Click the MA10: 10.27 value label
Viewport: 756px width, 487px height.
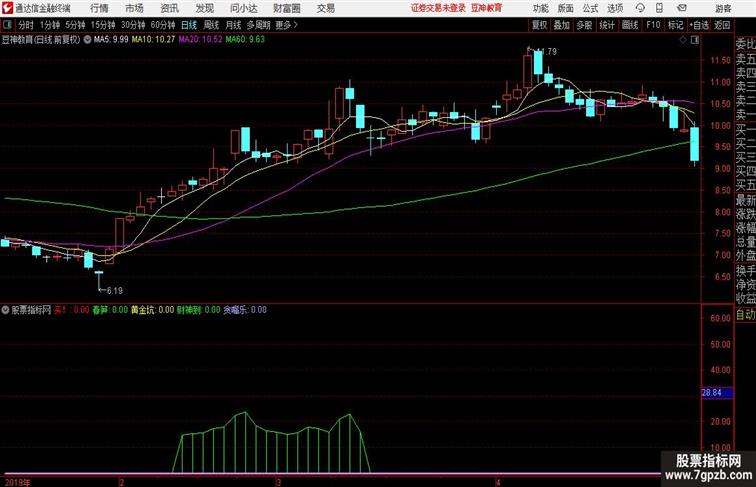153,40
